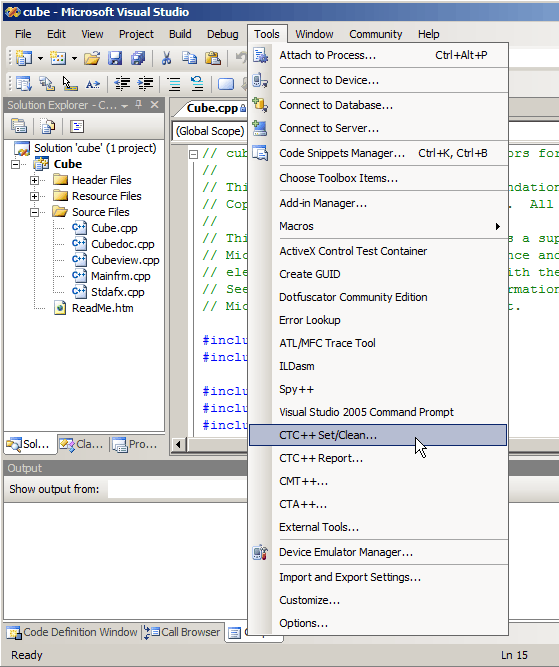Screen dimensions: 559x667
Task: Launch Spy++ from the Tools menu
Action: (x=297, y=389)
